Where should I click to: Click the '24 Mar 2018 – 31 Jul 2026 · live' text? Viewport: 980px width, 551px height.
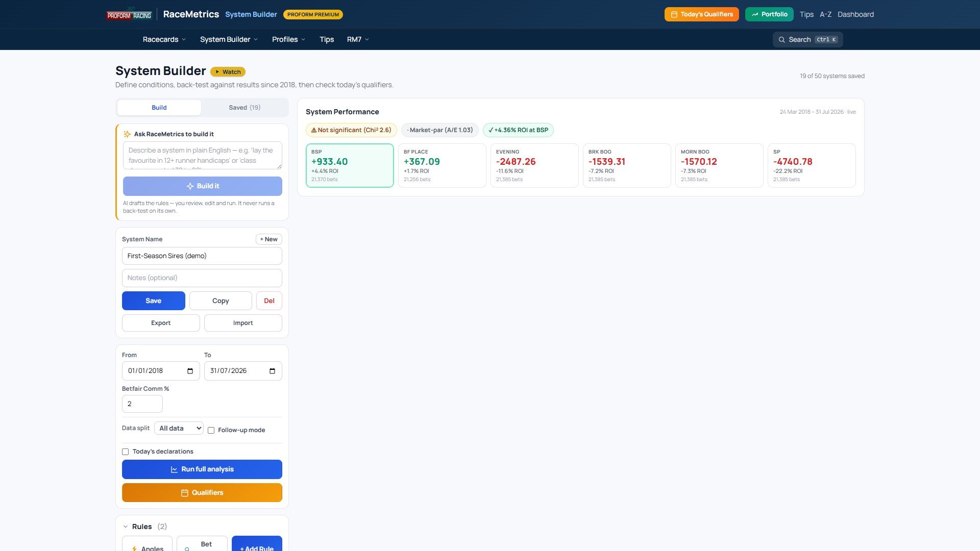(x=818, y=112)
